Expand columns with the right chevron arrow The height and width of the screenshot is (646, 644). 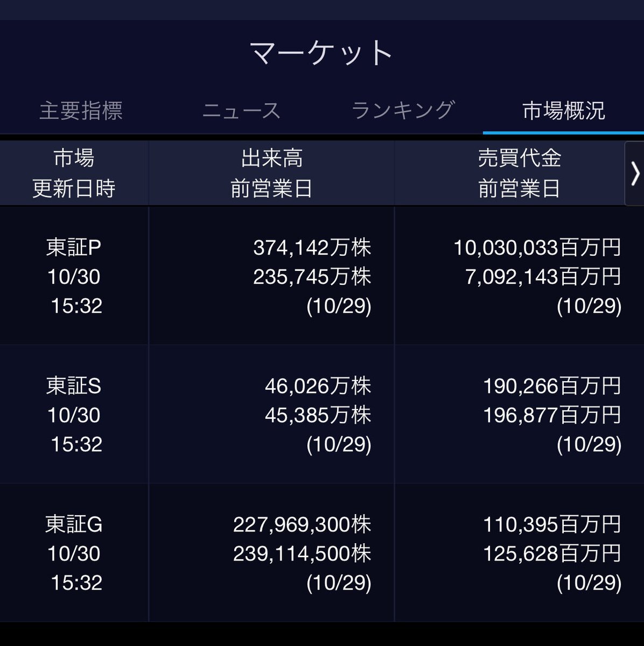click(634, 173)
